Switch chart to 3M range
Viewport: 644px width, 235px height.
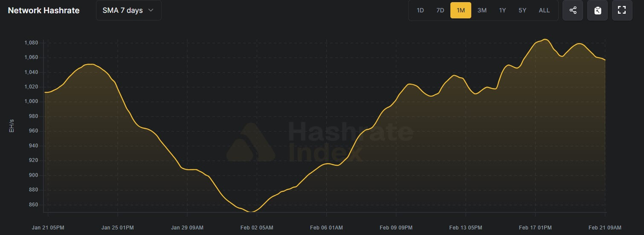click(x=482, y=10)
